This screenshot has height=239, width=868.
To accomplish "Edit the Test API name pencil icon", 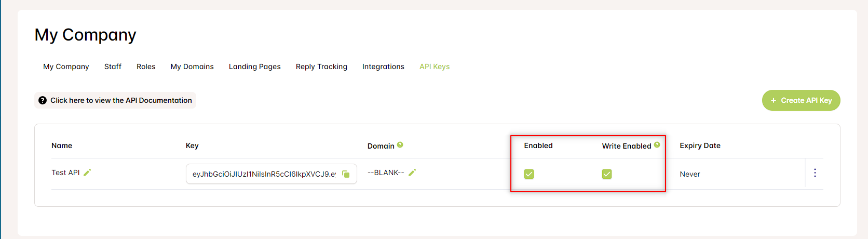I will tap(87, 172).
